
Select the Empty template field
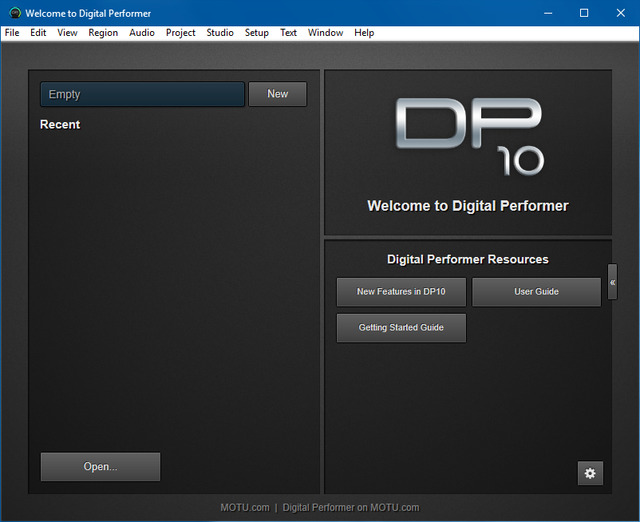click(142, 94)
